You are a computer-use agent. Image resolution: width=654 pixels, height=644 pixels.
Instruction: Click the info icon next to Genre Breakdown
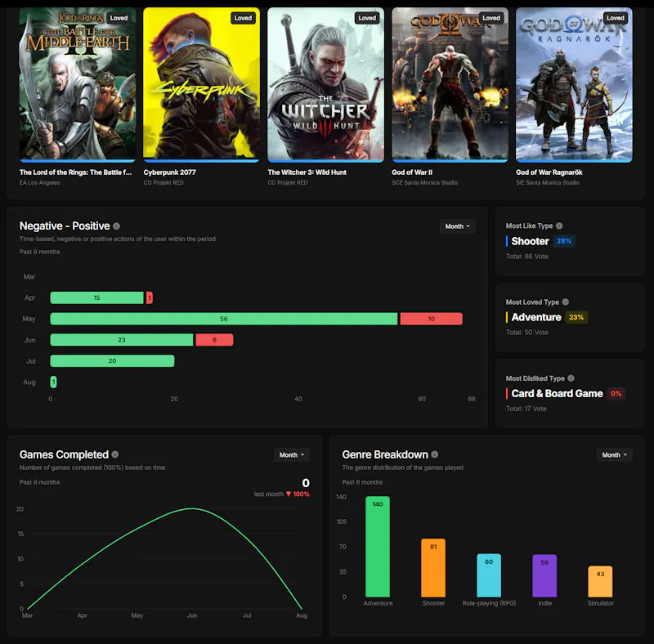tap(435, 454)
